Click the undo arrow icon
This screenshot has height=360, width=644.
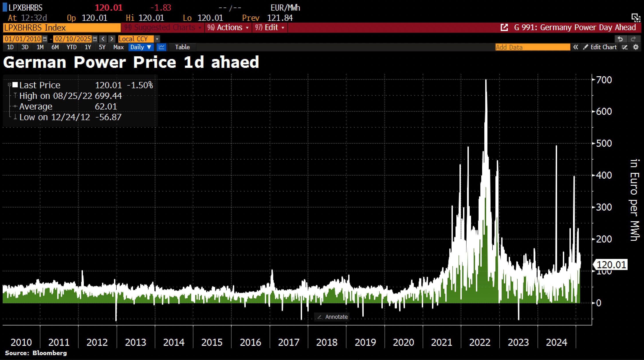[x=620, y=39]
